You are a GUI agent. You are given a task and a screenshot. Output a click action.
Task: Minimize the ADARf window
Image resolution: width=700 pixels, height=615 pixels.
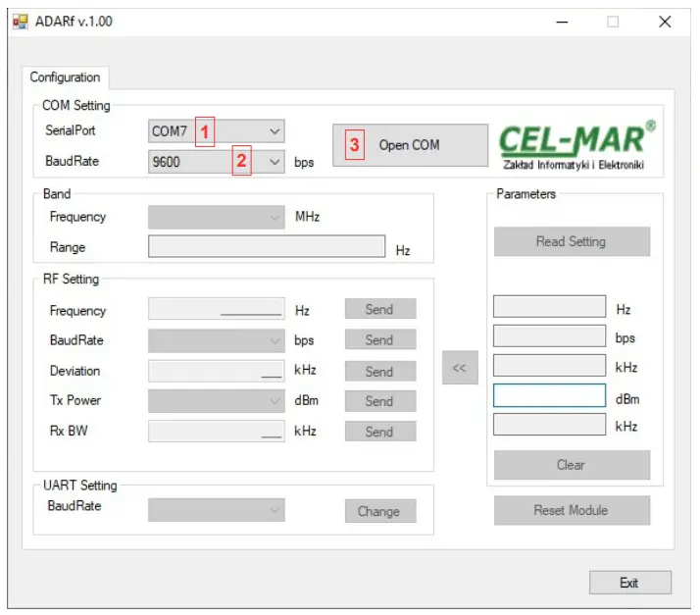[x=562, y=22]
